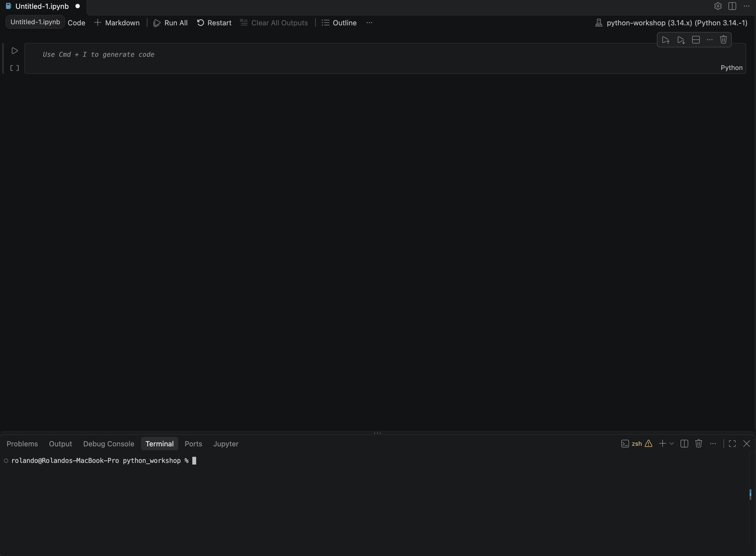Kill terminal with trash icon
The width and height of the screenshot is (756, 556).
point(698,444)
